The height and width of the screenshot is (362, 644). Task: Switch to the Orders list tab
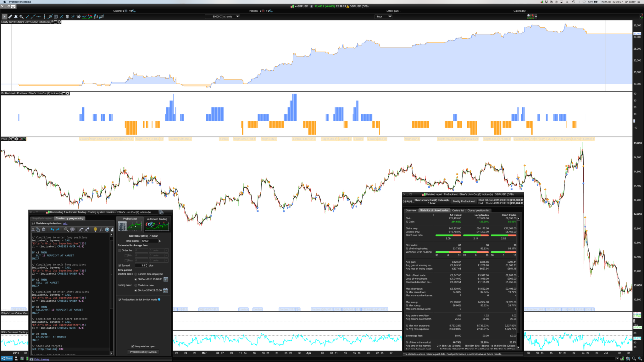pos(458,211)
